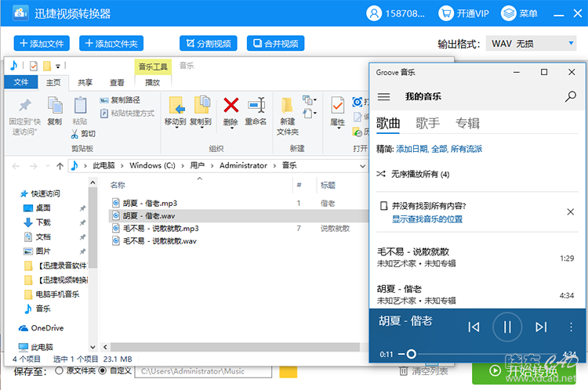
Task: Click 无序播放所有 (4) shuffle
Action: point(413,174)
